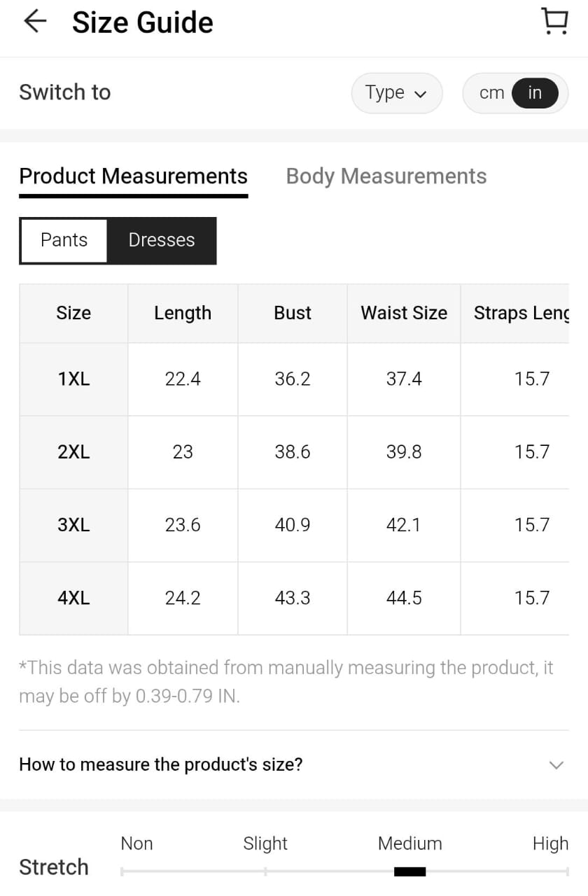Select inches as the unit
This screenshot has width=588, height=896.
point(535,93)
